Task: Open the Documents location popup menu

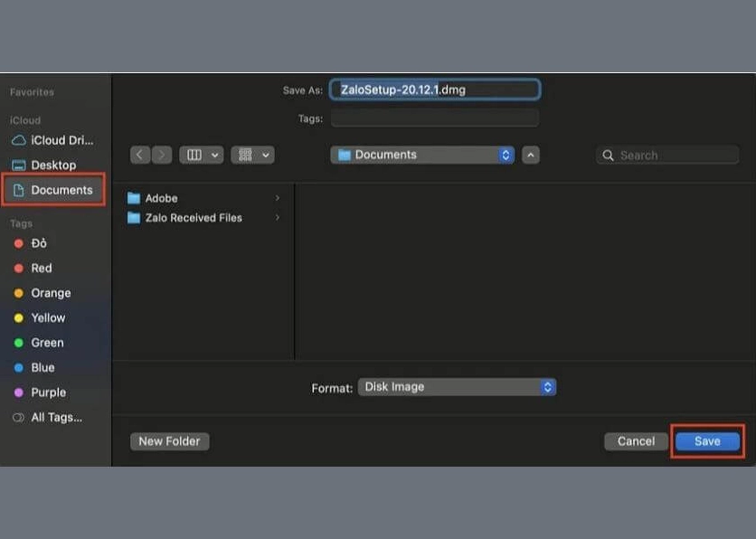Action: (x=422, y=155)
